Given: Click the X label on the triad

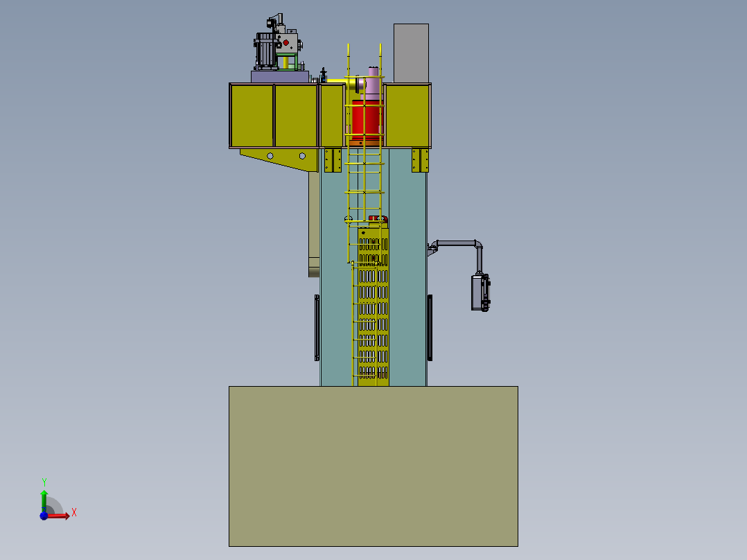Looking at the screenshot, I should pyautogui.click(x=74, y=513).
